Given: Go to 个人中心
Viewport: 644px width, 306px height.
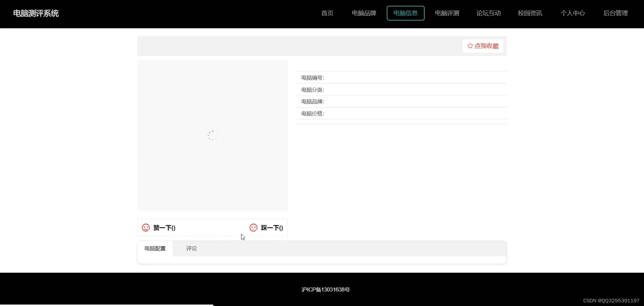Looking at the screenshot, I should click(573, 13).
